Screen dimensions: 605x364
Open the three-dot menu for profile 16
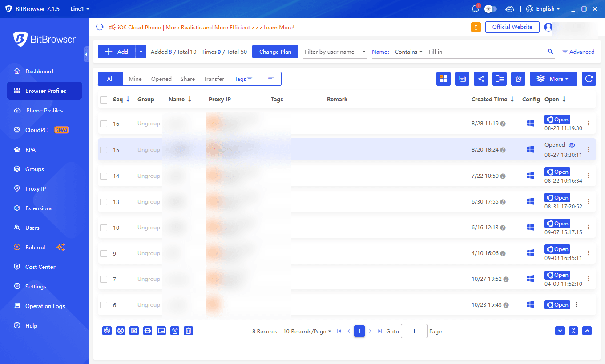[x=589, y=124]
